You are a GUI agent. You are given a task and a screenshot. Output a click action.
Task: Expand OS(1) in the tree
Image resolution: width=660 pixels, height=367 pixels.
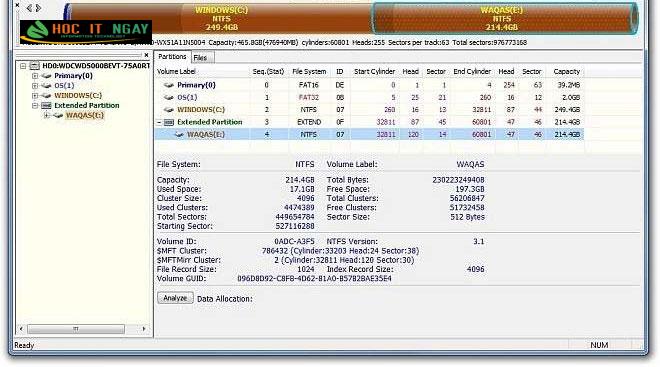coord(35,86)
